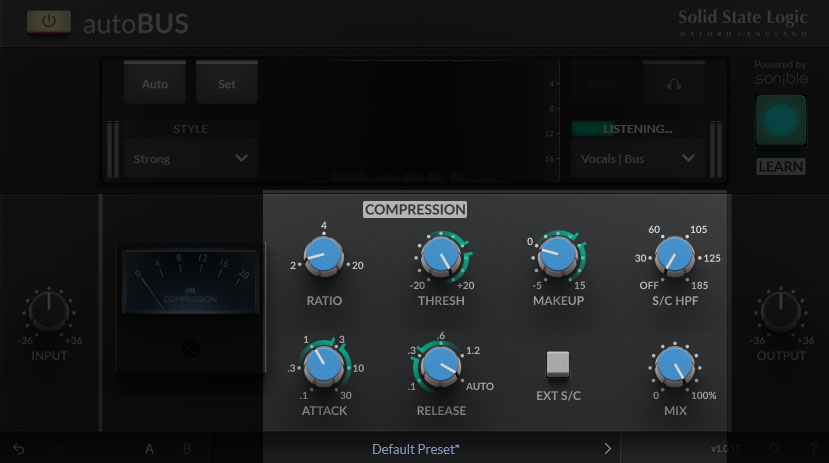829x463 pixels.
Task: Toggle the EXT S/C switch
Action: point(557,364)
